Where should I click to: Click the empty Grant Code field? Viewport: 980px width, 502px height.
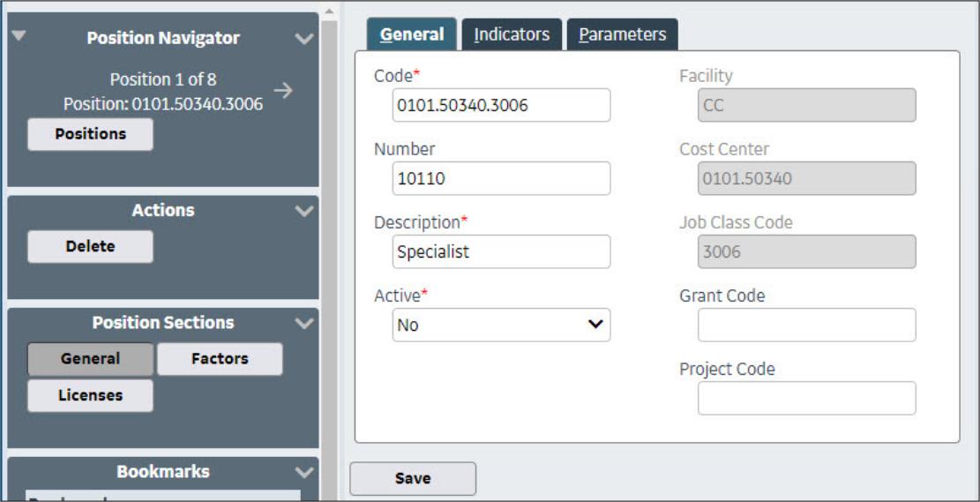806,325
